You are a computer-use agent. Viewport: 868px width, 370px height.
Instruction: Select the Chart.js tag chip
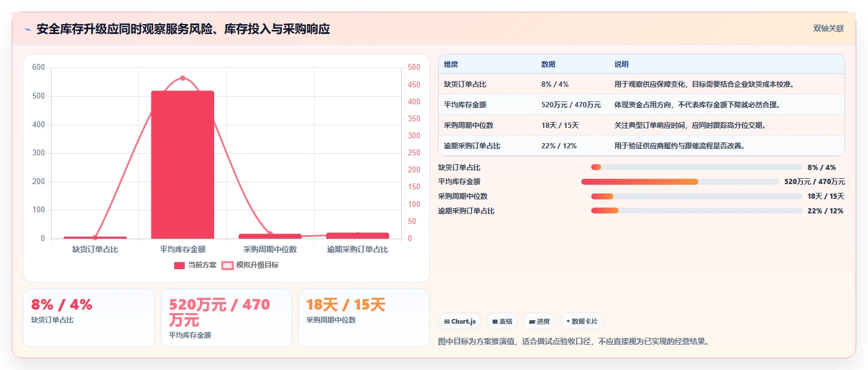tap(460, 321)
